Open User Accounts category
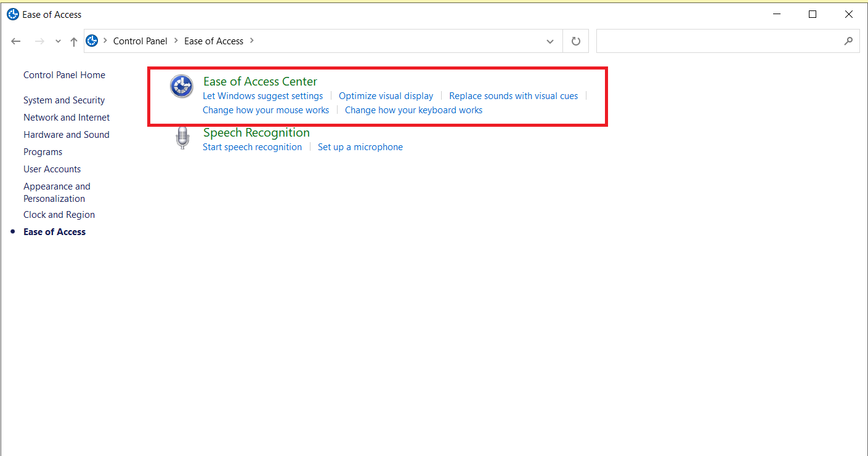Viewport: 868px width, 456px height. pos(52,169)
